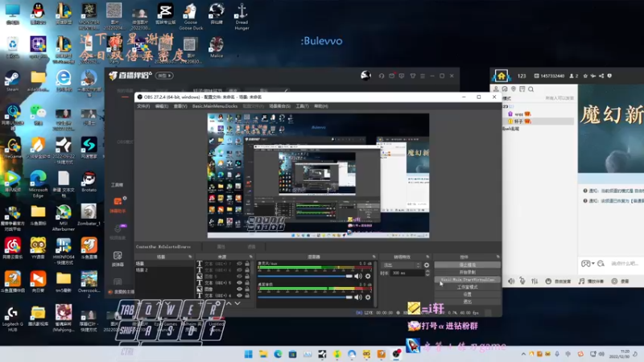Image resolution: width=644 pixels, height=362 pixels.
Task: Open 文件(F) menu in OBS
Action: click(143, 106)
